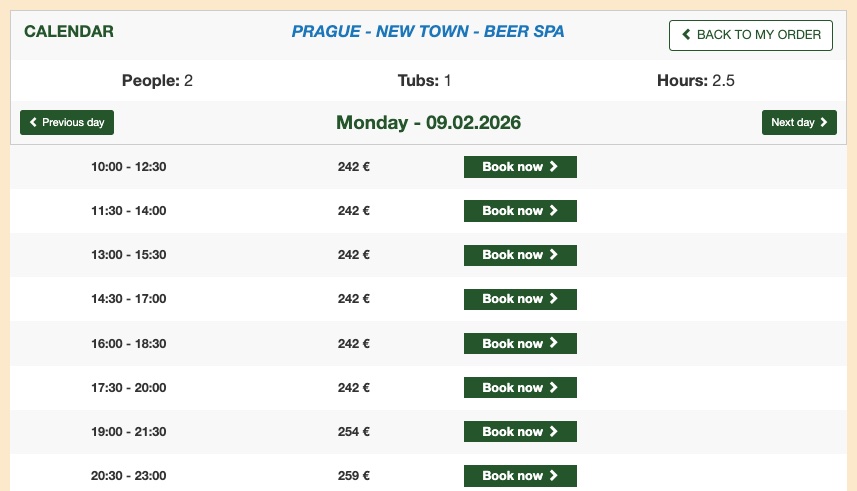Select the 19:00 - 21:30 time text
The width and height of the screenshot is (857, 491).
(x=128, y=431)
